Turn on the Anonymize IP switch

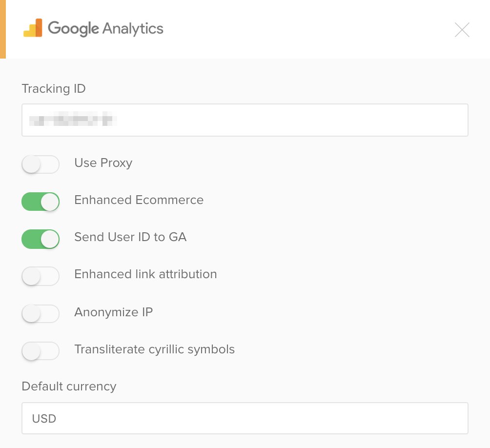click(41, 314)
